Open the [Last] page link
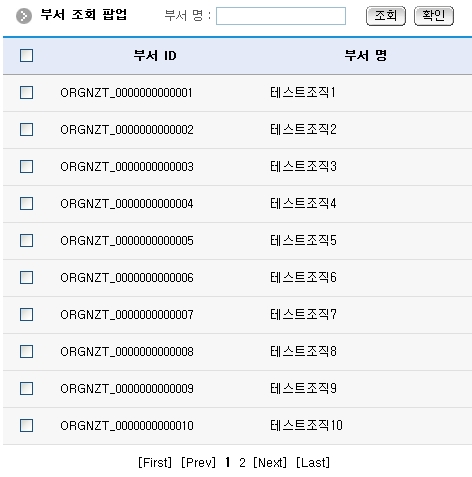 (x=313, y=462)
